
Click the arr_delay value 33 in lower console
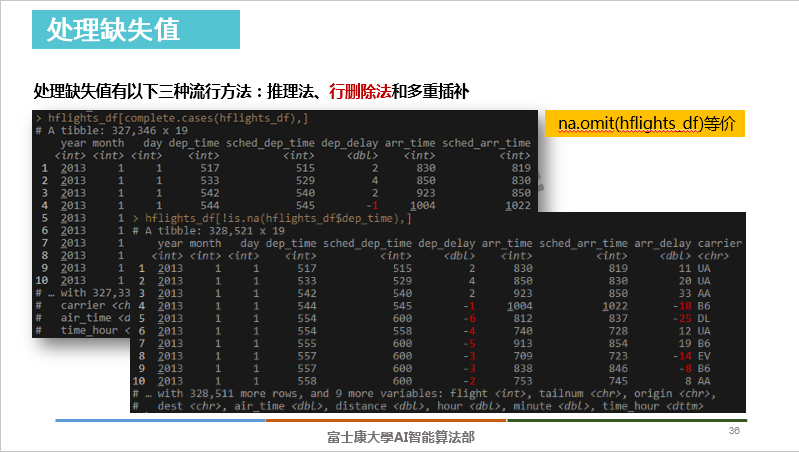(685, 294)
